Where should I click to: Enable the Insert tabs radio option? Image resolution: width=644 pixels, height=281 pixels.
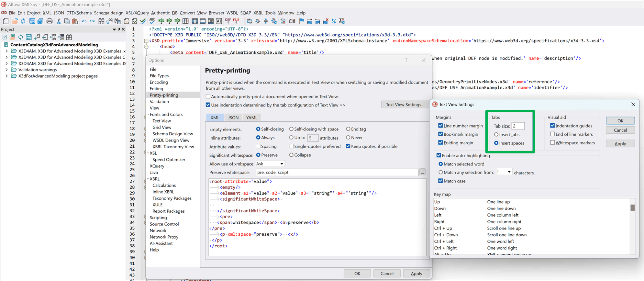[496, 135]
